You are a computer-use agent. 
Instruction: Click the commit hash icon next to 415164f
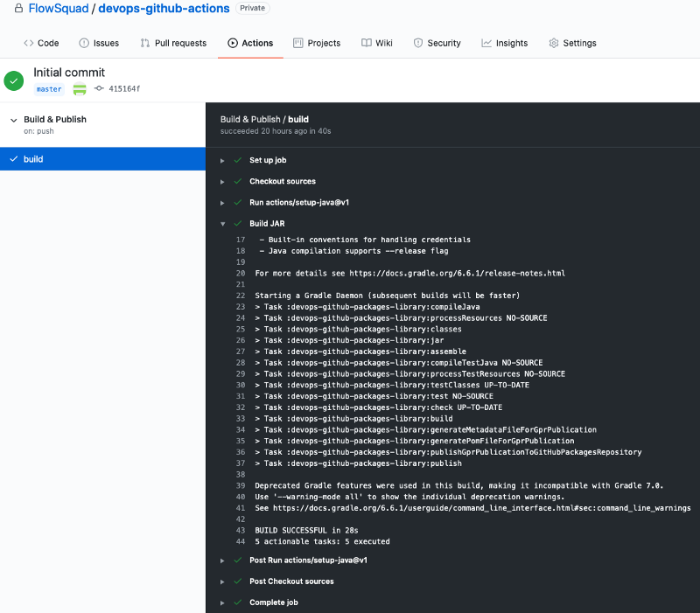pyautogui.click(x=99, y=89)
